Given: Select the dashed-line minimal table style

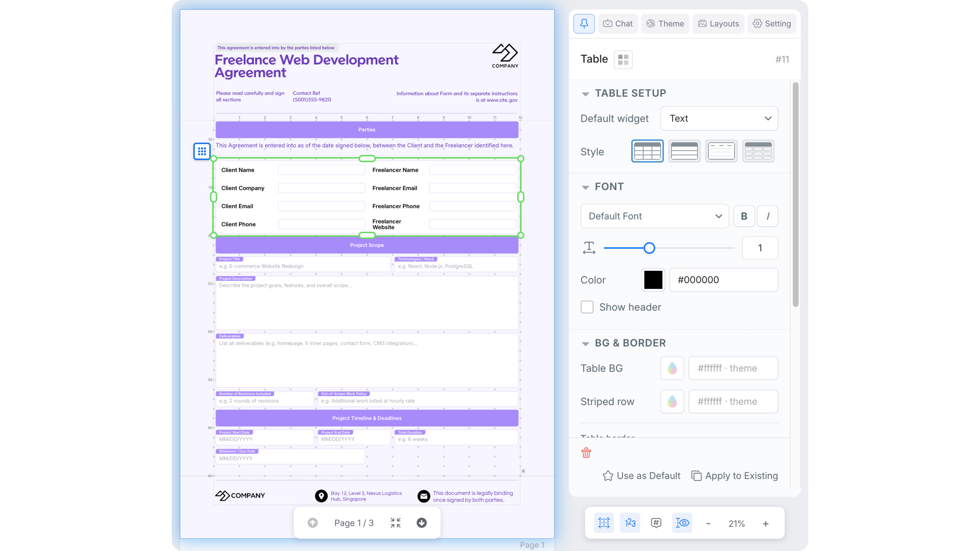Looking at the screenshot, I should 721,151.
